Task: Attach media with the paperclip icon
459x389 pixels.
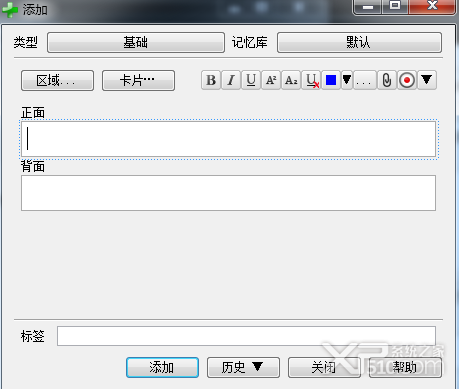Action: coord(387,80)
